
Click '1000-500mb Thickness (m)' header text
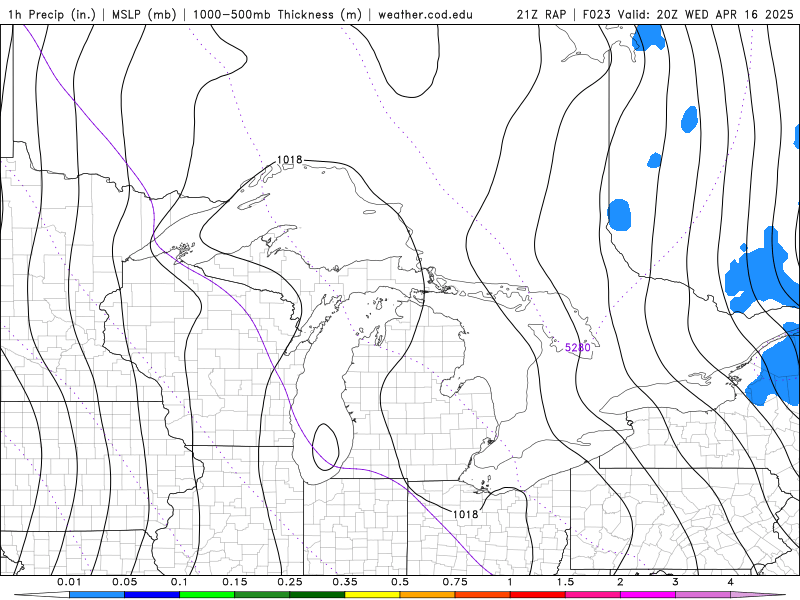tap(277, 14)
